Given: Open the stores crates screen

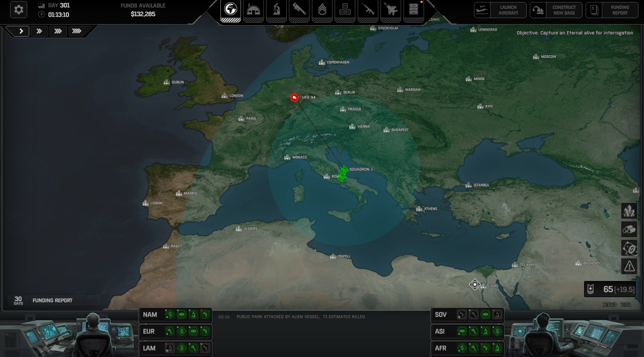Looking at the screenshot, I should point(345,10).
